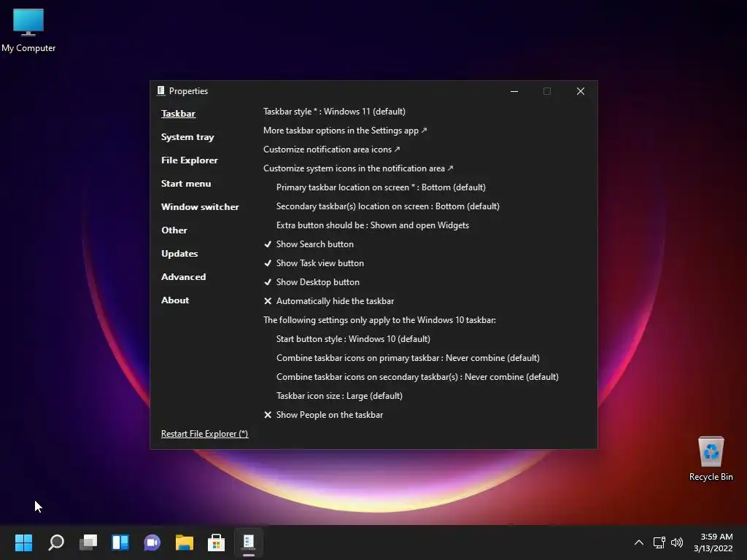Change Combine icons on secondary taskbar(s)

[417, 377]
